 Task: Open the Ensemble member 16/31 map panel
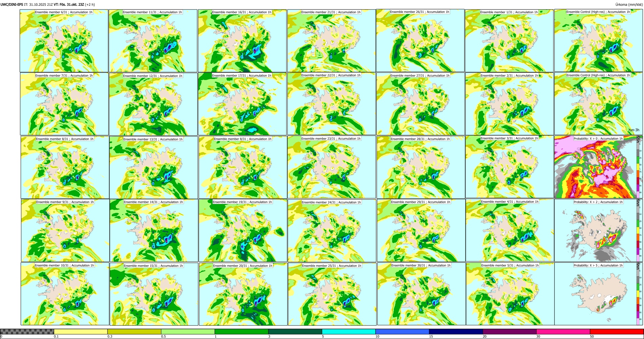click(x=242, y=40)
